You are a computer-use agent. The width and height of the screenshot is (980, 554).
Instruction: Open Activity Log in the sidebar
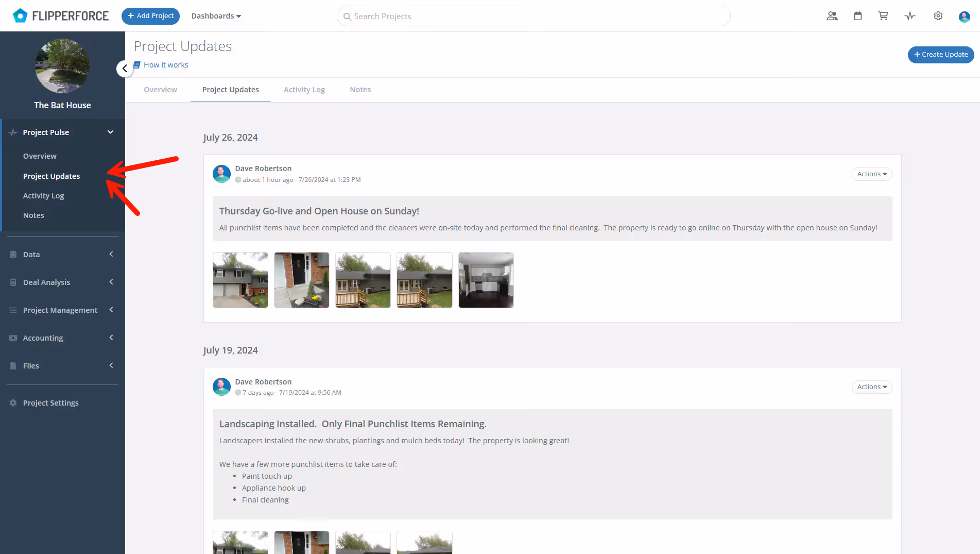[44, 196]
